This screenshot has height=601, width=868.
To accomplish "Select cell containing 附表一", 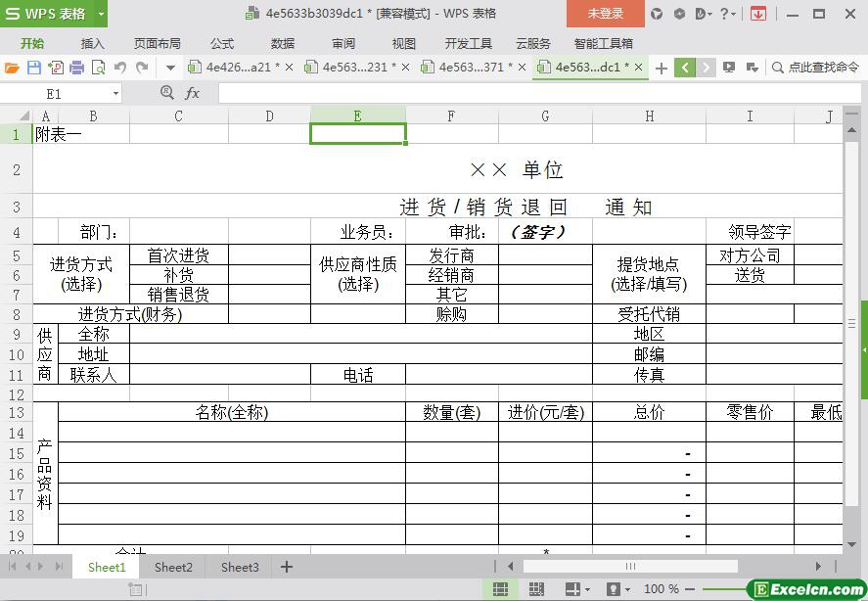I will click(59, 135).
